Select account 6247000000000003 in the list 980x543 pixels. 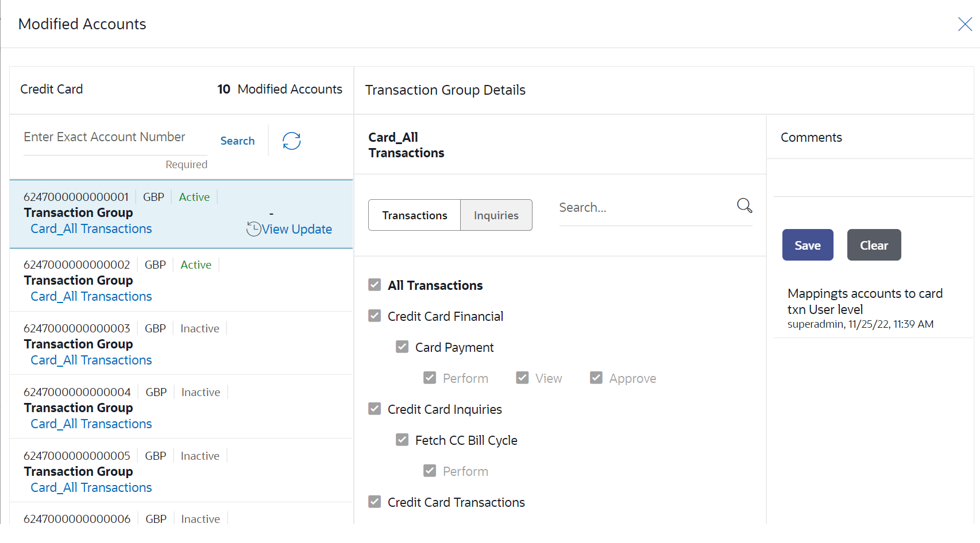77,328
